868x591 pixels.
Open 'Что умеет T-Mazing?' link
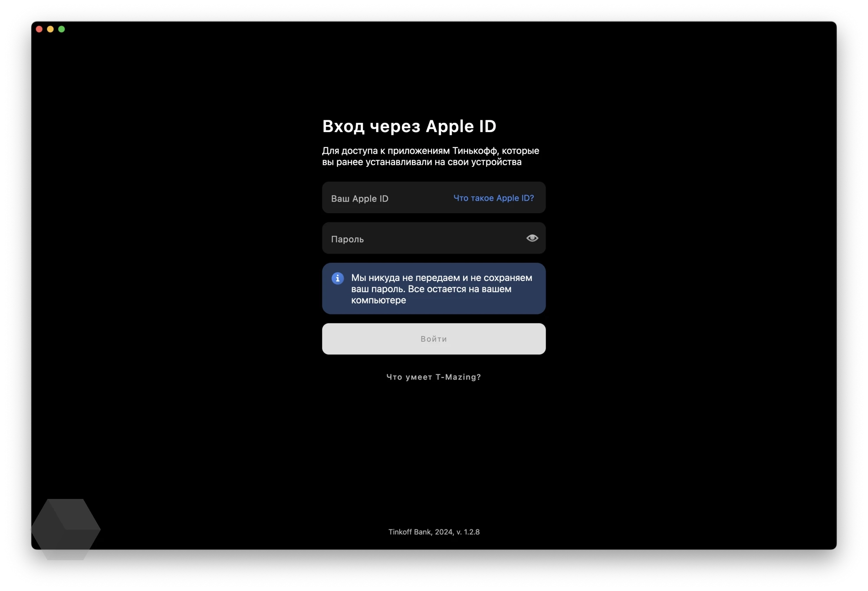[x=434, y=377]
